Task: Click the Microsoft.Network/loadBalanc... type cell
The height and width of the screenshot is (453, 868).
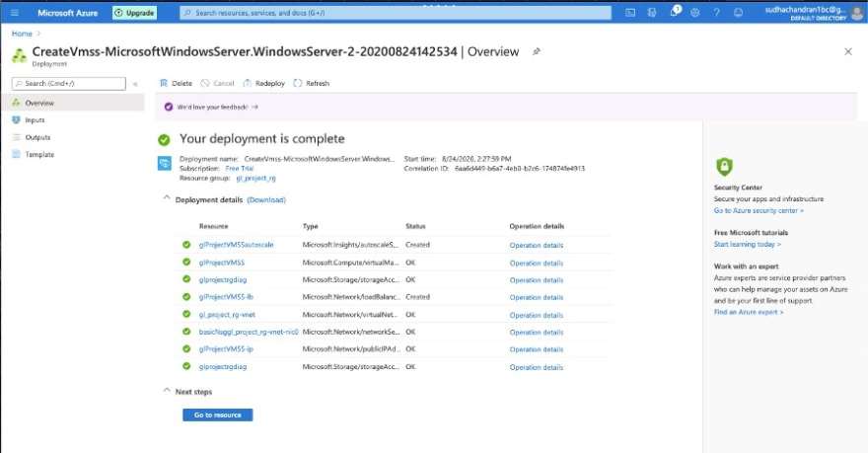Action: tap(351, 297)
